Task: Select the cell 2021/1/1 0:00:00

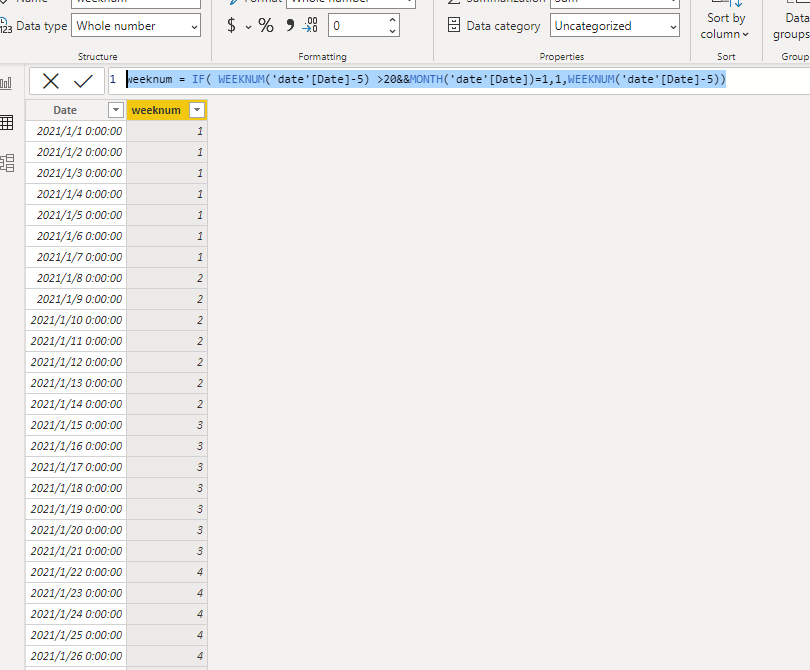Action: 76,131
